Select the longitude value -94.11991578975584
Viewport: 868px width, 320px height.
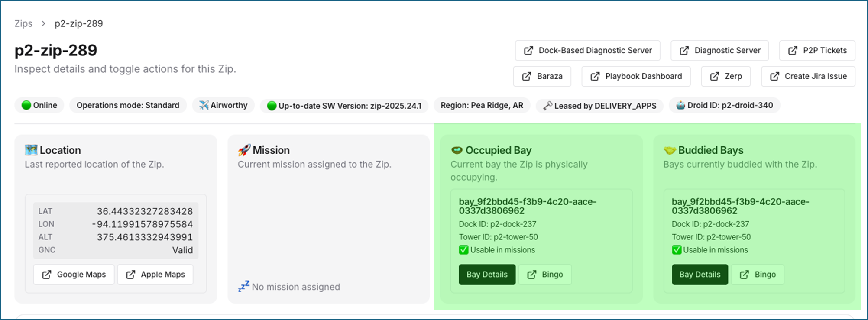point(142,224)
